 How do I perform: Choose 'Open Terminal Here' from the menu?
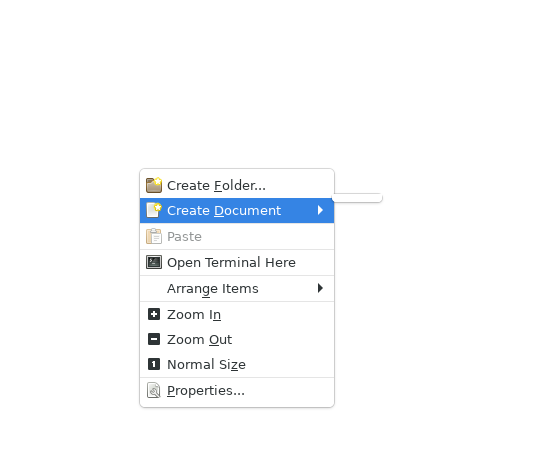[x=237, y=263]
